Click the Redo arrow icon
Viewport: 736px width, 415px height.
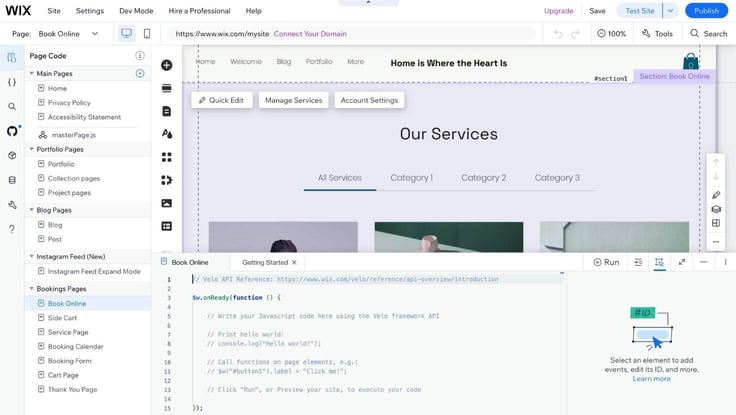tap(575, 34)
